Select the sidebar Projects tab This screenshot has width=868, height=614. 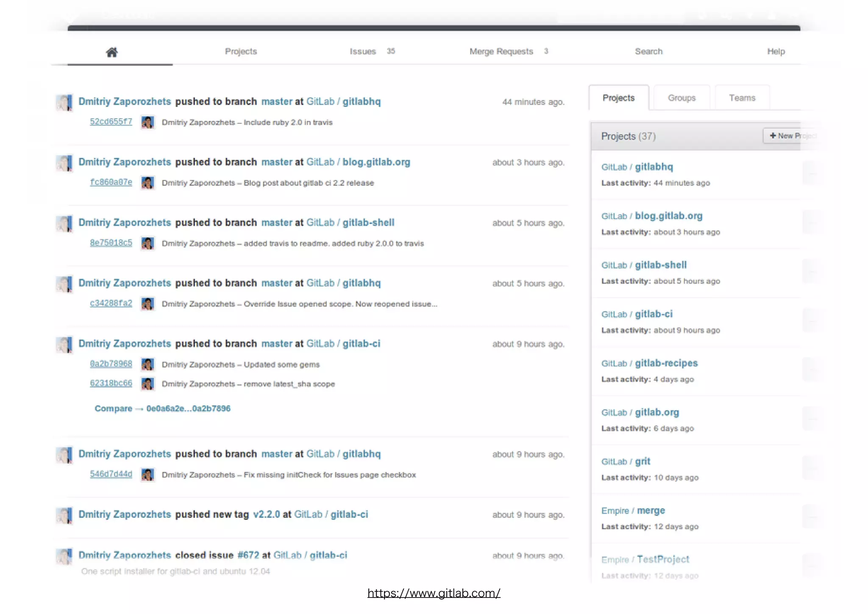(618, 98)
